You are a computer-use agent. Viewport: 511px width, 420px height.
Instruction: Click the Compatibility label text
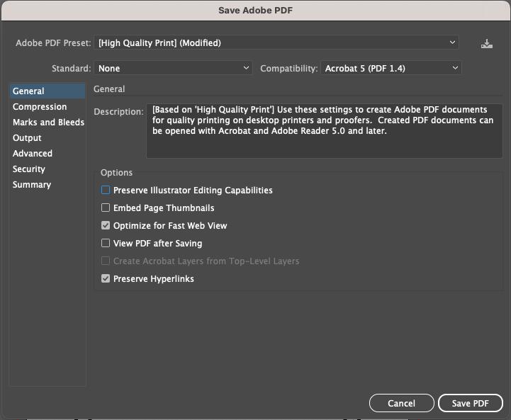click(x=288, y=69)
